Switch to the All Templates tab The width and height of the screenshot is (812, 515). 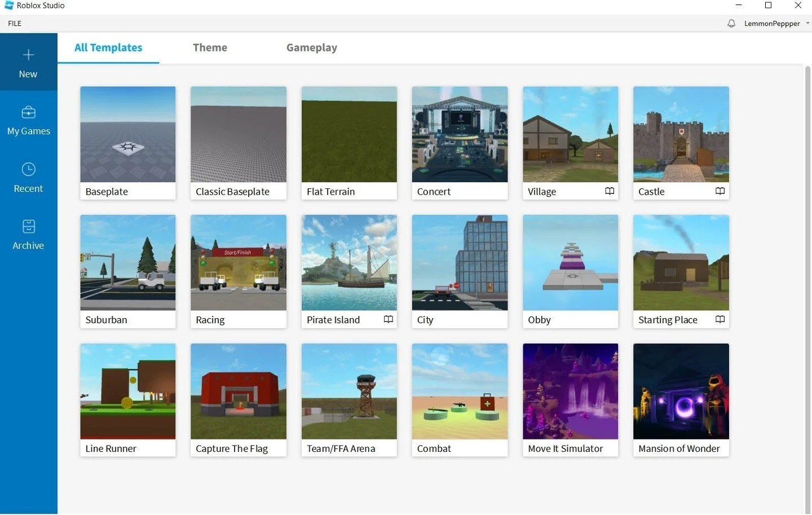click(x=108, y=48)
